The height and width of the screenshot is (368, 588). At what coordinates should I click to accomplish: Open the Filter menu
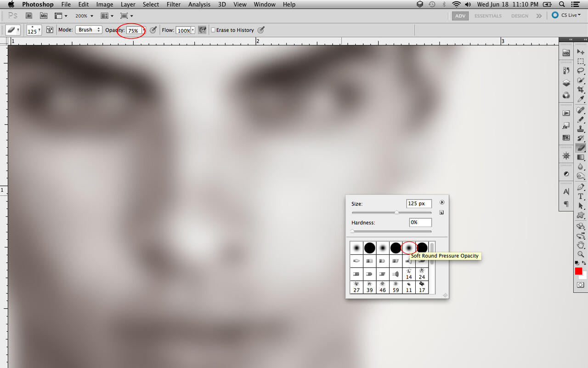[173, 5]
